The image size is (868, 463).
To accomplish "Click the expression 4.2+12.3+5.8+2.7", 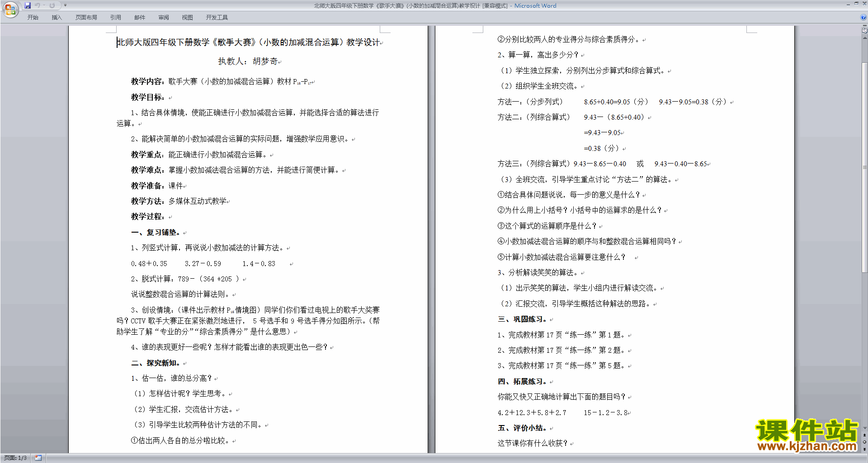I will coord(532,413).
